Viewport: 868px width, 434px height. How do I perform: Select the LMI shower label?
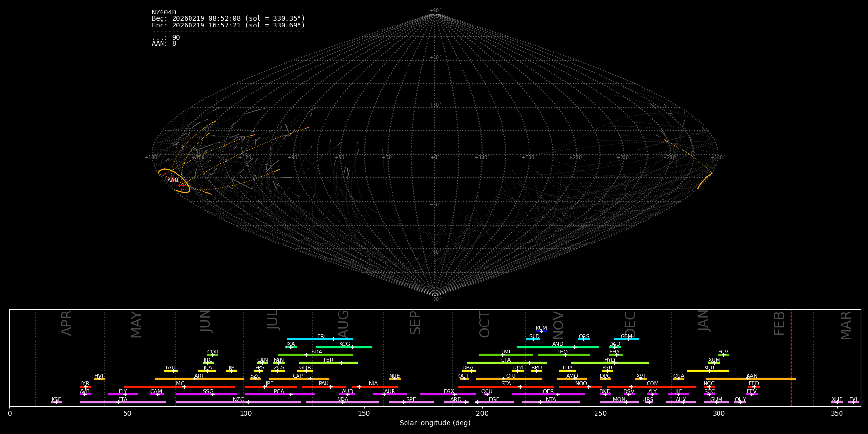(x=506, y=352)
